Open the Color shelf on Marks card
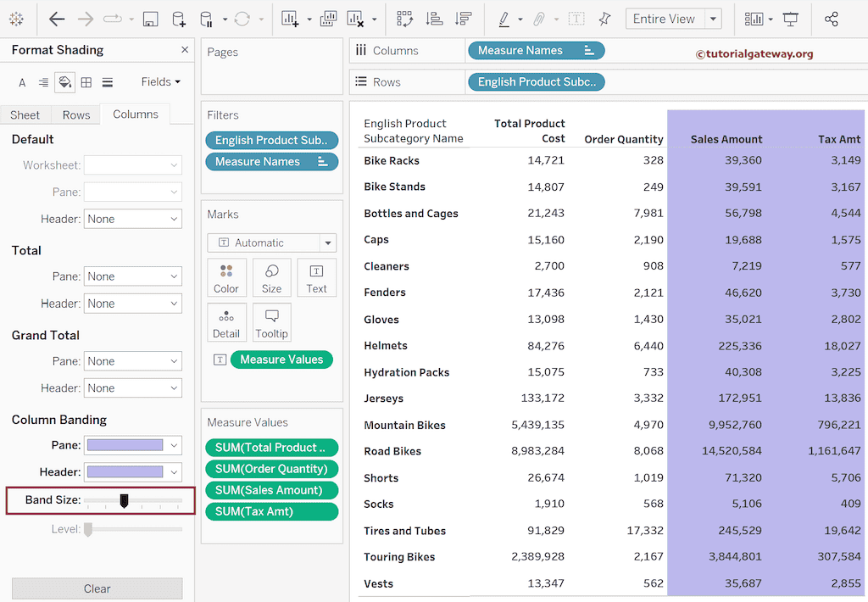Viewport: 868px width, 602px height. 226,277
